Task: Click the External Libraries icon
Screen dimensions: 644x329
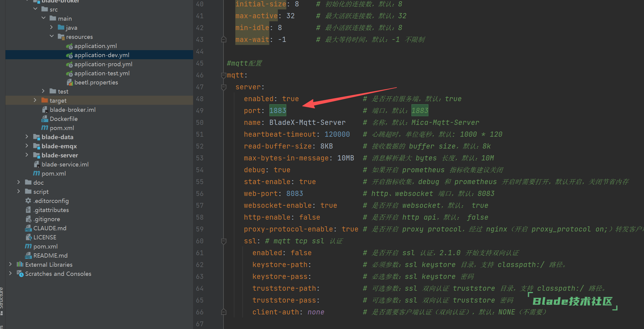Action: click(20, 264)
